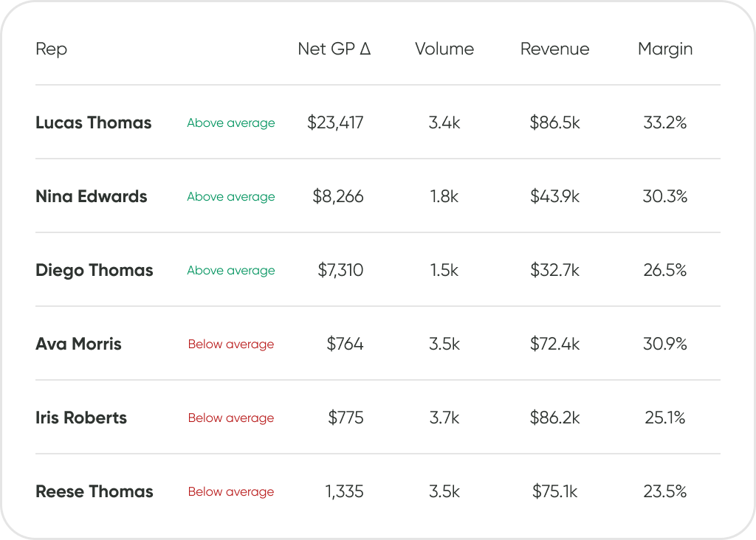Click Nina Edwards's Above average label

(231, 197)
